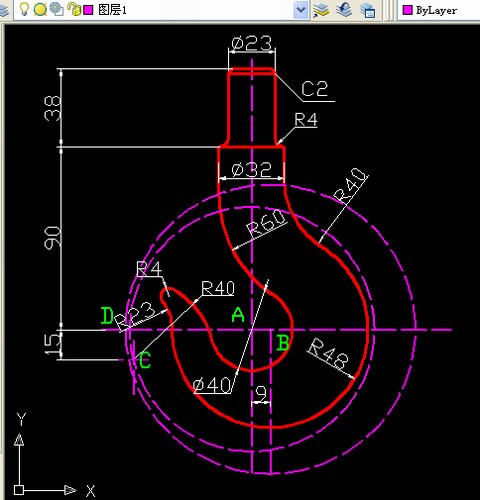Click the green point label A
The height and width of the screenshot is (500, 480).
pos(238,315)
